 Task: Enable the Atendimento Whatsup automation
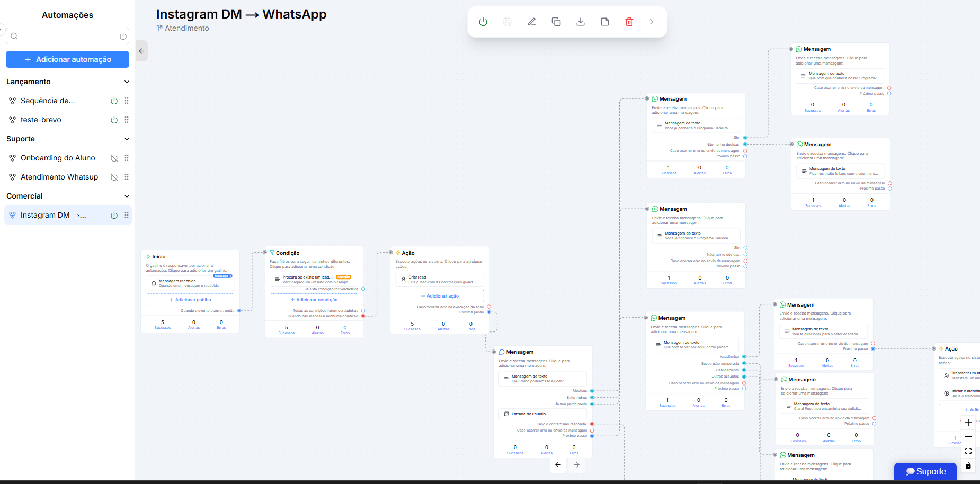[x=114, y=177]
